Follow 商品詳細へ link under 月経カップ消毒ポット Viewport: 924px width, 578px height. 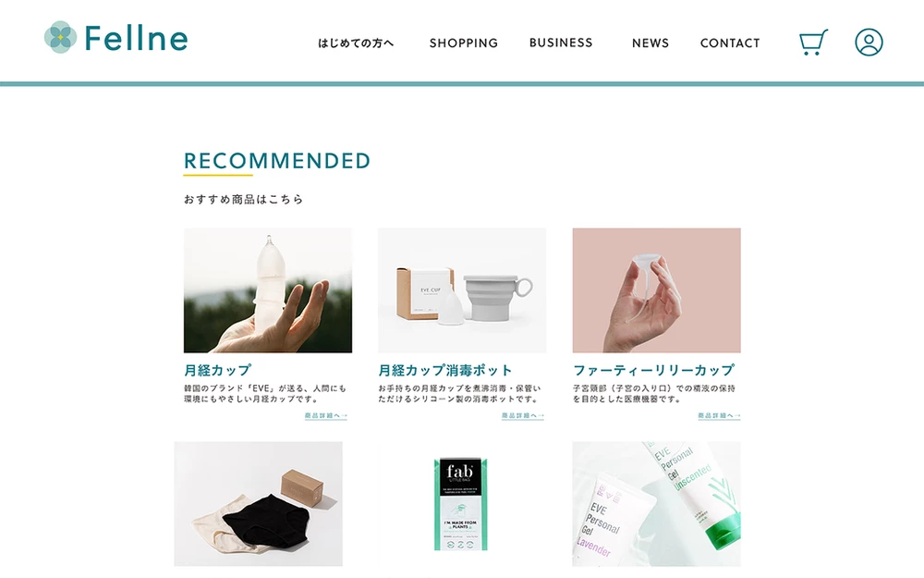tap(523, 416)
